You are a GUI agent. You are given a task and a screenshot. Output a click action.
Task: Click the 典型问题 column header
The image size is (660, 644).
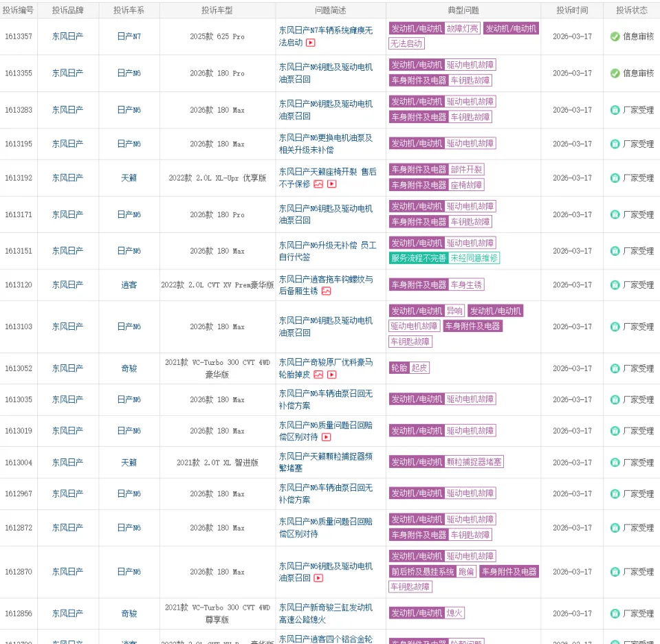pyautogui.click(x=463, y=10)
